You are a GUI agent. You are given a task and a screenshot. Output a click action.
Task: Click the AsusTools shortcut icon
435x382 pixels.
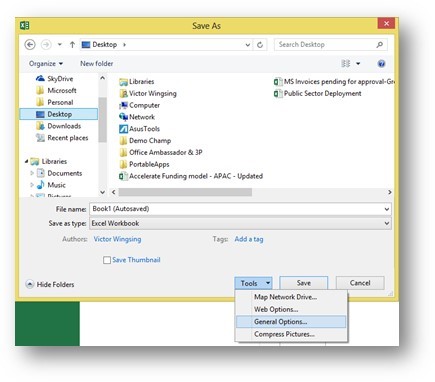coord(123,129)
